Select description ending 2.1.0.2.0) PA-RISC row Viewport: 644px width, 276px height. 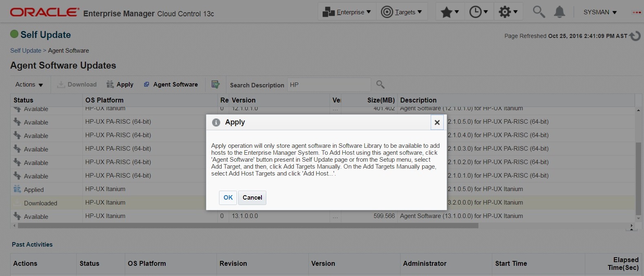coord(498,162)
